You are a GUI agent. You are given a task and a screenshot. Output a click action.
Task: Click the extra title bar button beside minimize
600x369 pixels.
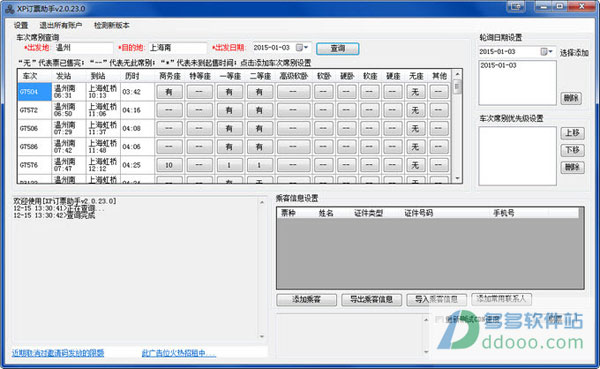click(x=516, y=6)
